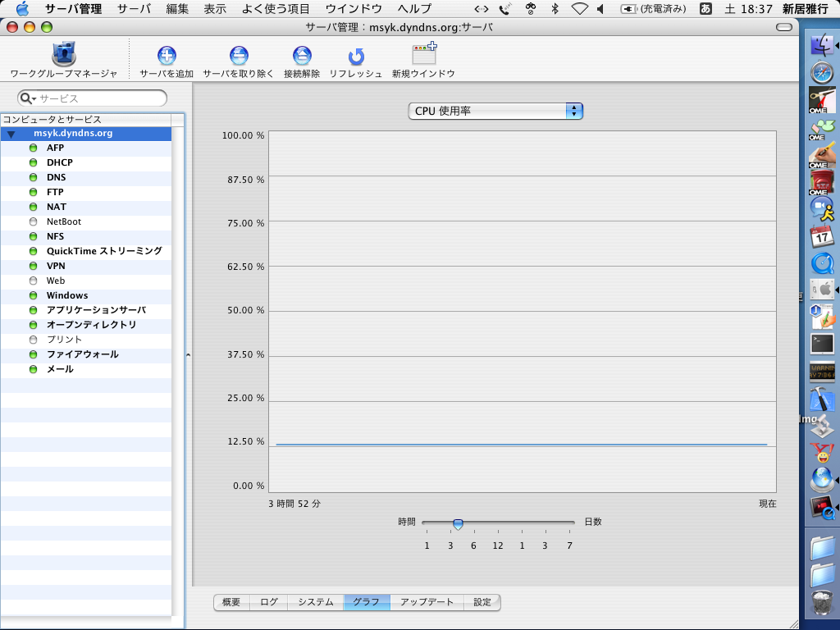Click the サービス search field

point(98,98)
